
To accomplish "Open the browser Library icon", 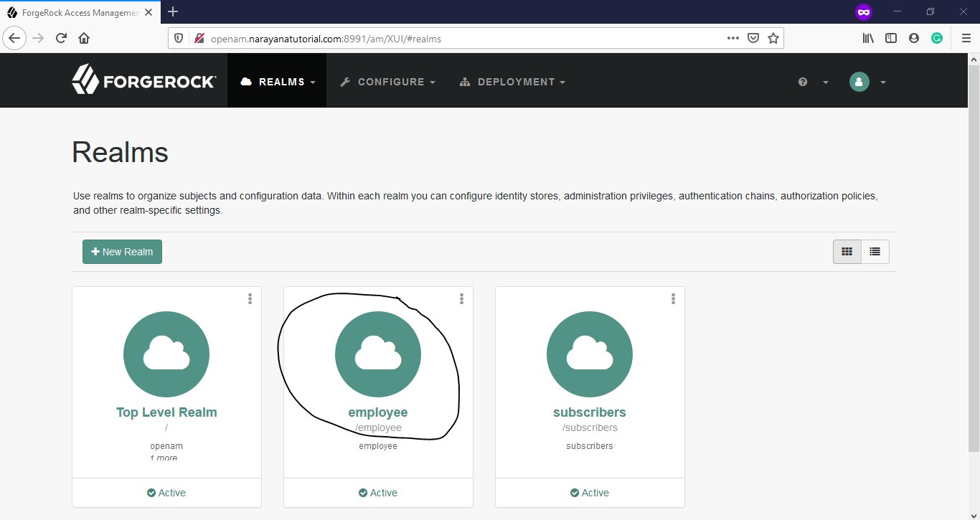I will click(x=868, y=39).
